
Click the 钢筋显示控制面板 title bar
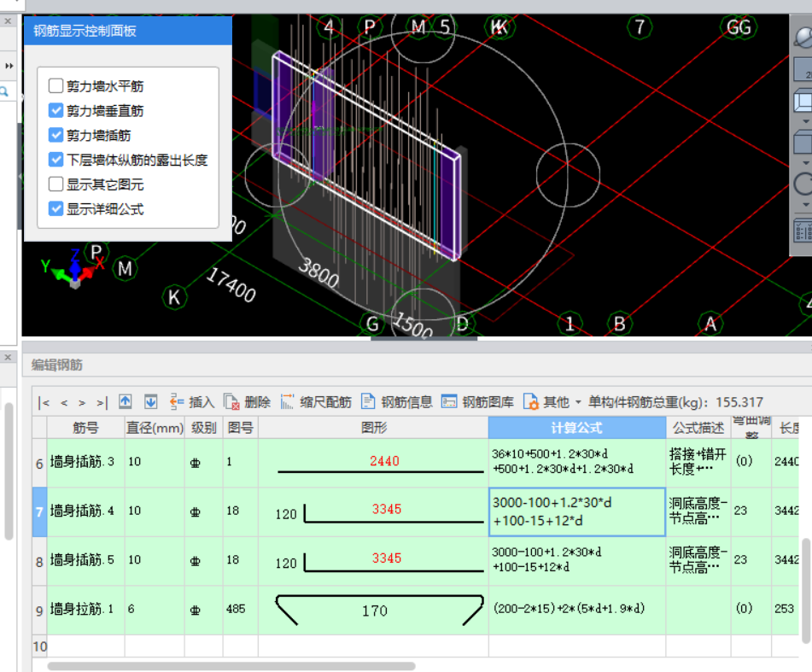point(127,31)
